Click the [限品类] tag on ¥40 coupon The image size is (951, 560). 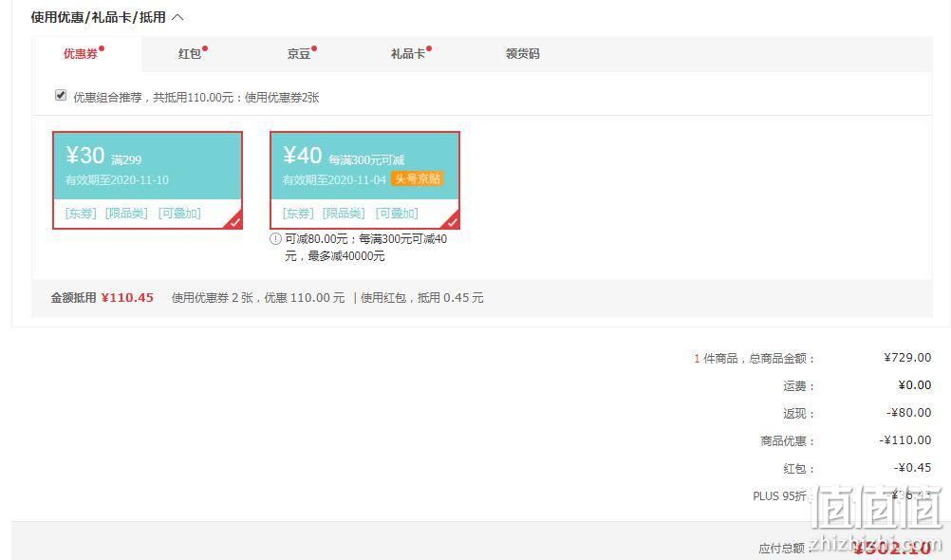point(344,213)
